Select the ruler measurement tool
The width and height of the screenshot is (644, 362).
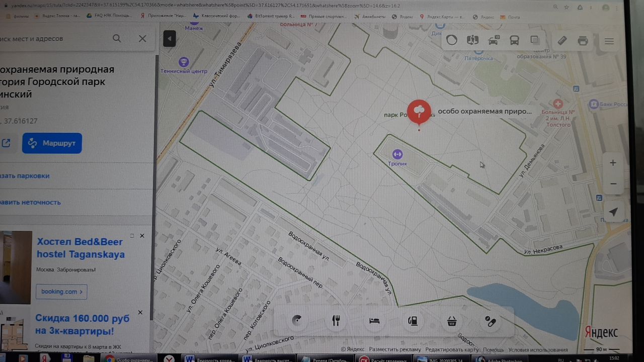point(562,41)
